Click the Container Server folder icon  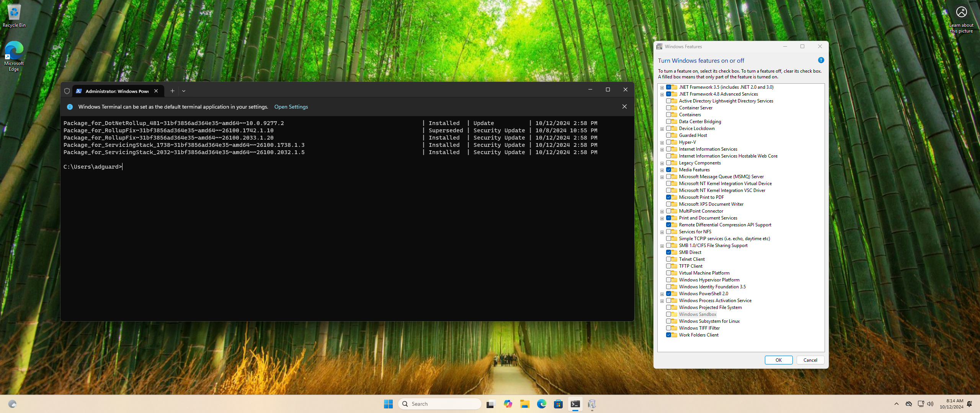tap(674, 108)
